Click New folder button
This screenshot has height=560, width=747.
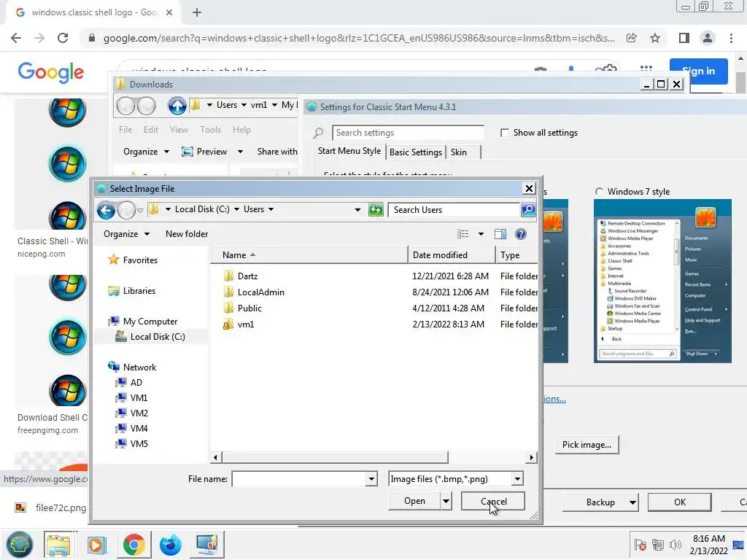point(187,234)
